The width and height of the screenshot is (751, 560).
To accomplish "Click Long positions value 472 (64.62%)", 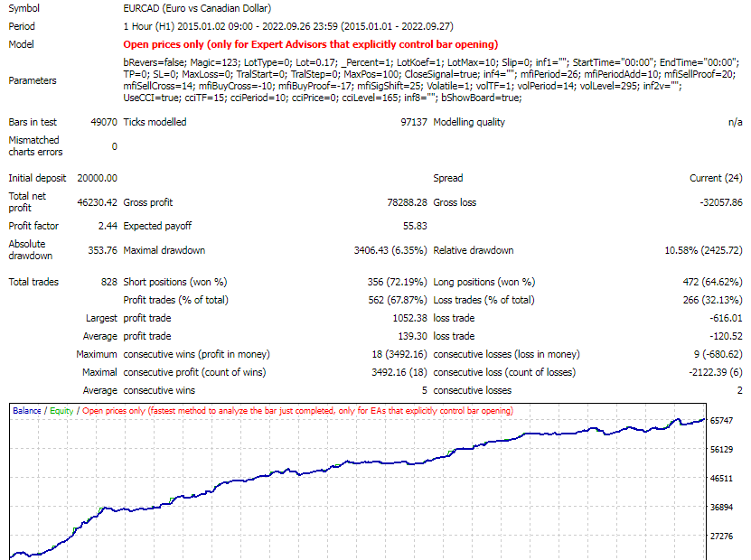I will (x=712, y=282).
